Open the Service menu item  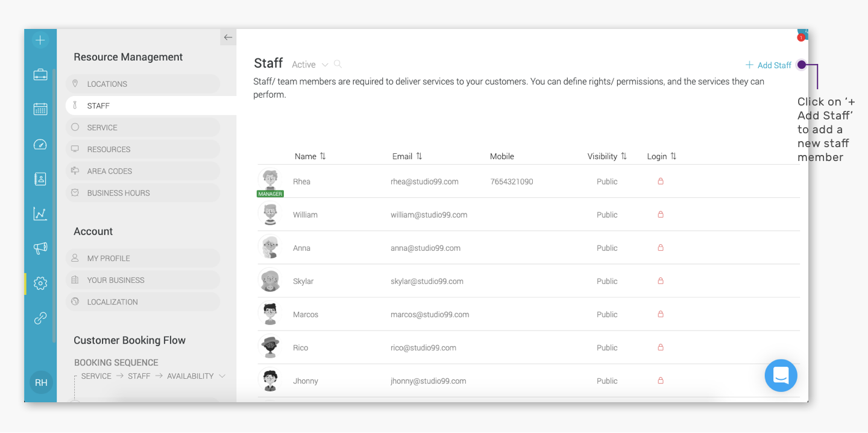143,127
